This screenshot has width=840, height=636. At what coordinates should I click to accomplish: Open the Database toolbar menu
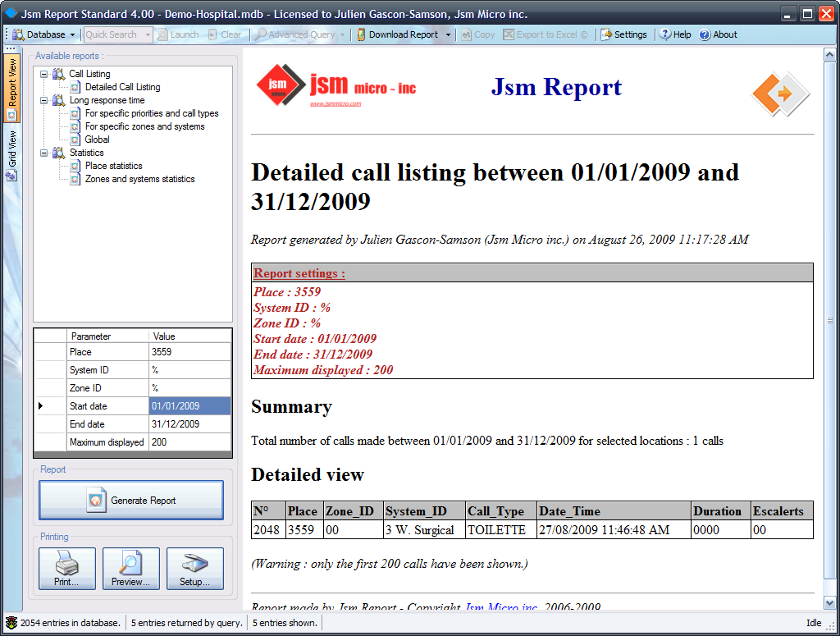44,34
